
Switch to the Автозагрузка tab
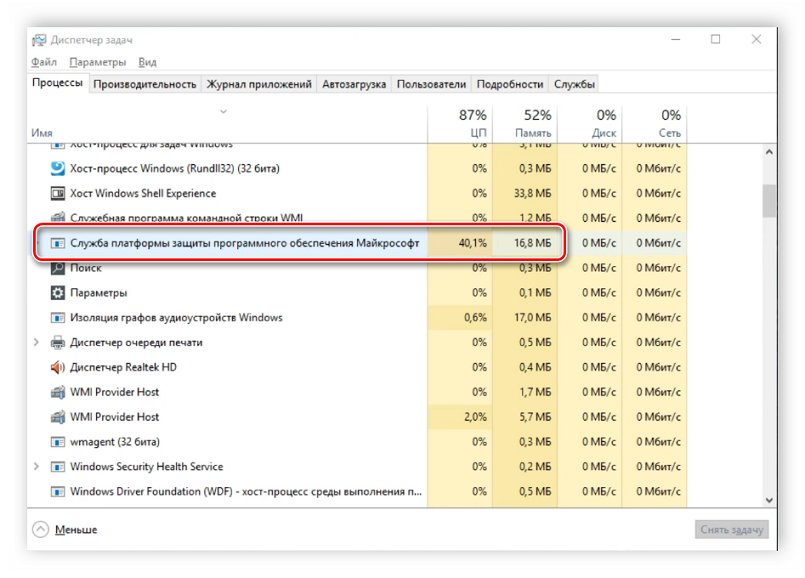coord(354,85)
